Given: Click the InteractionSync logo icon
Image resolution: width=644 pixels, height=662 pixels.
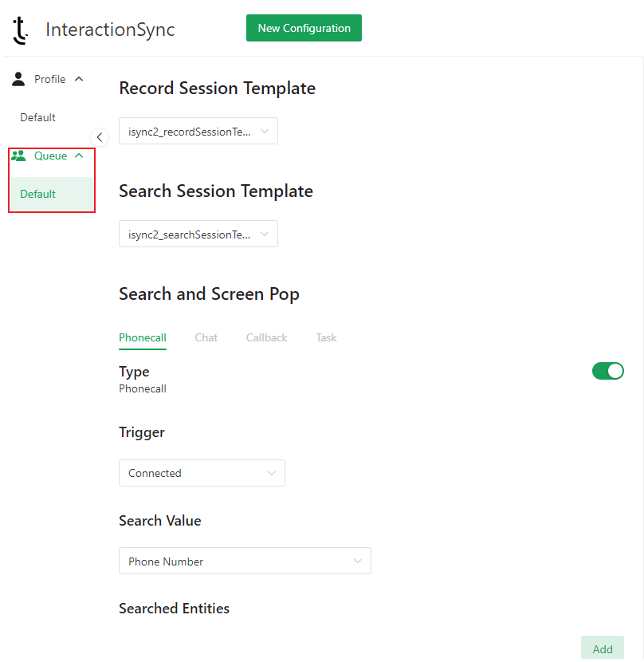Looking at the screenshot, I should (x=20, y=30).
